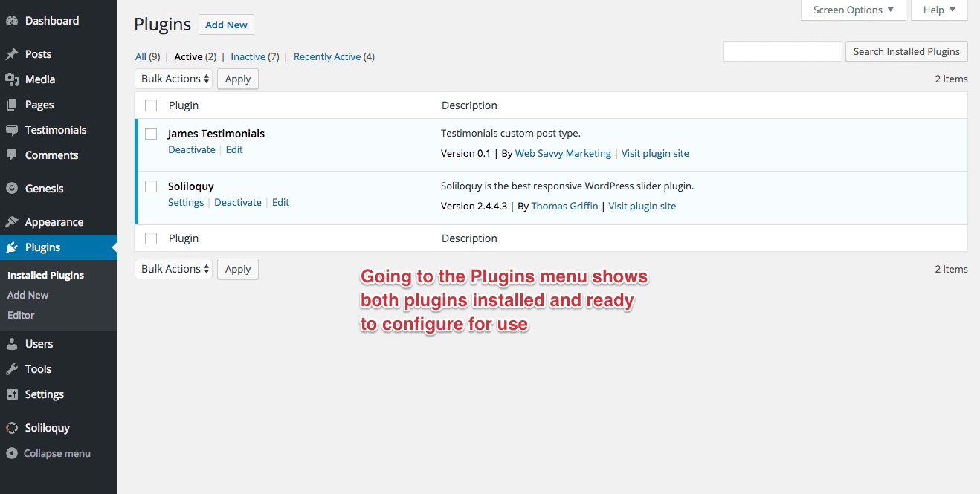Screen dimensions: 980x494
Task: Click the Testimonials icon in sidebar
Action: (12, 130)
